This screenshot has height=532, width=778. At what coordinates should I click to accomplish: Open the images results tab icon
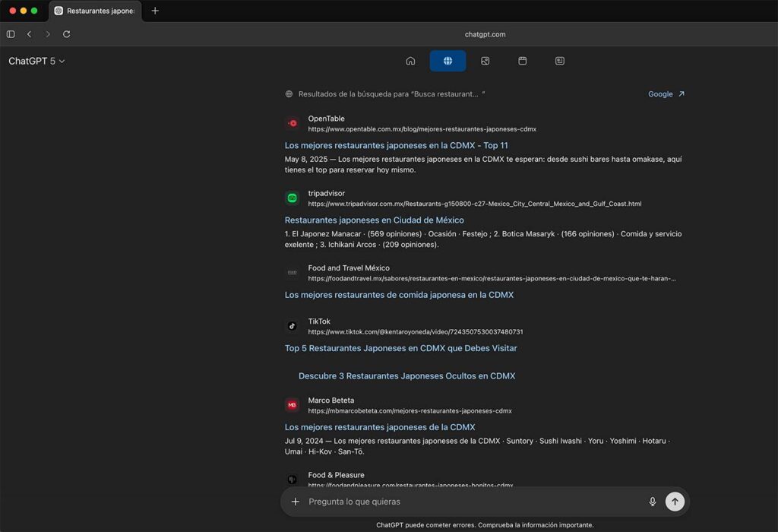[x=485, y=61]
